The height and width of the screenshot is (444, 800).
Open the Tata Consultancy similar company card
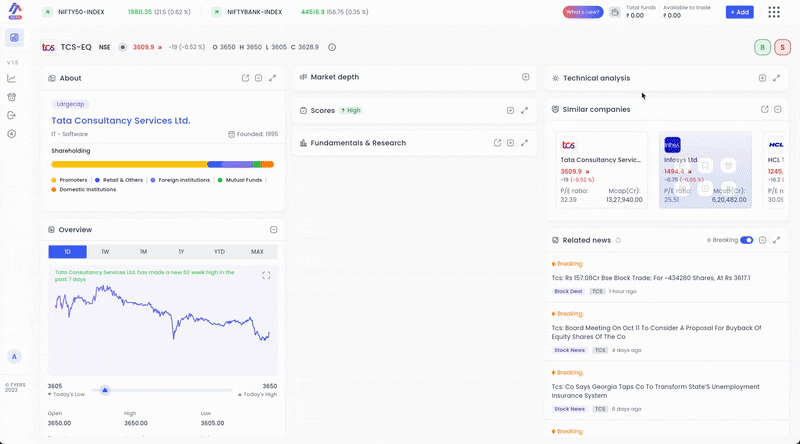coord(602,169)
